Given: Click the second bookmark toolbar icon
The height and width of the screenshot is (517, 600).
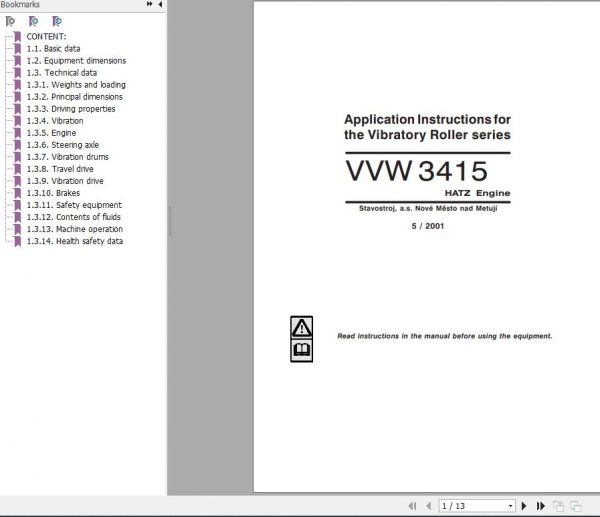Looking at the screenshot, I should [34, 21].
